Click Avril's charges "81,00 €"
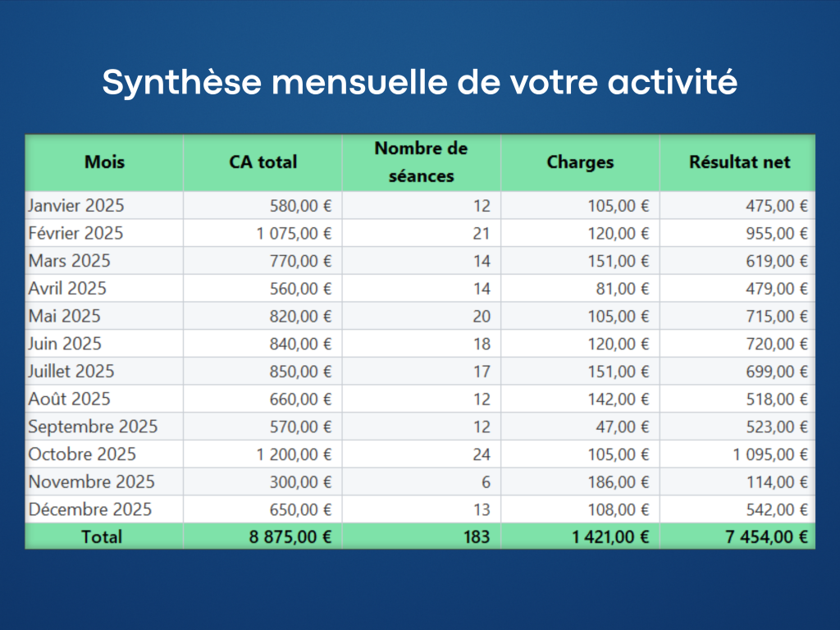Image resolution: width=840 pixels, height=630 pixels. [623, 289]
